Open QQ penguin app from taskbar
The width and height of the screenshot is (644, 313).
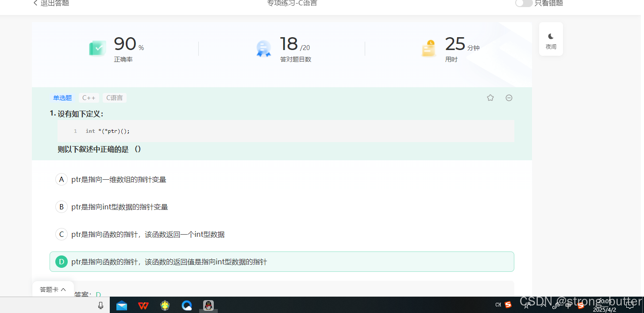pyautogui.click(x=208, y=305)
